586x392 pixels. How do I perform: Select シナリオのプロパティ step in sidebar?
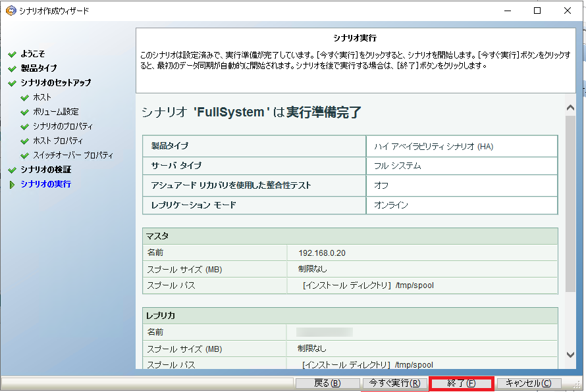[x=63, y=126]
